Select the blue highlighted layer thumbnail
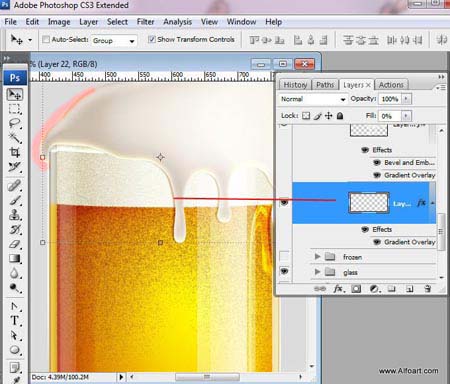Screen dimensions: 450x384 point(369,202)
